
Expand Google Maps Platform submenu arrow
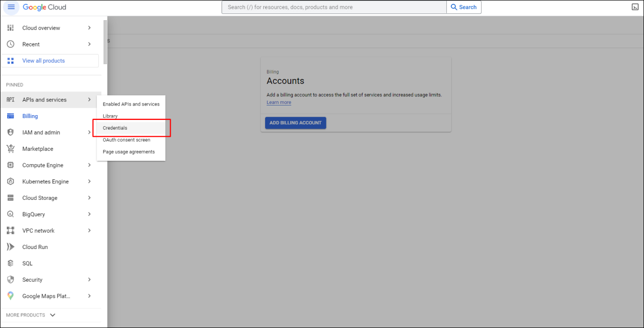click(89, 296)
